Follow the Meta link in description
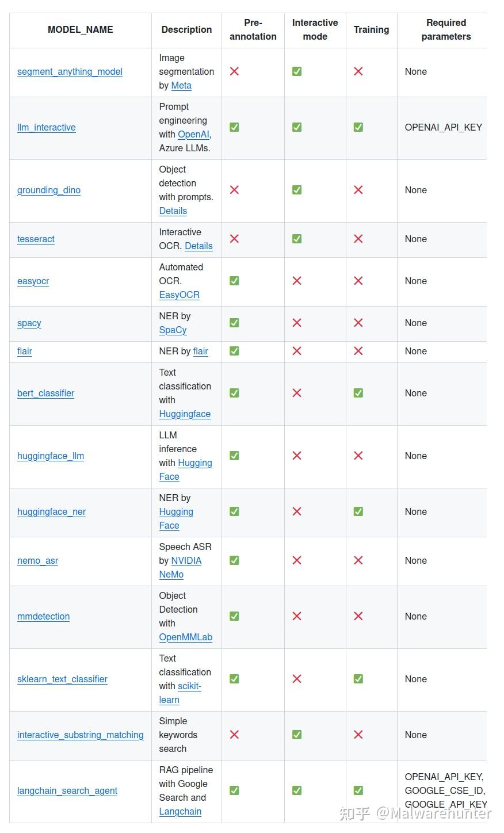This screenshot has width=504, height=833. pyautogui.click(x=181, y=86)
